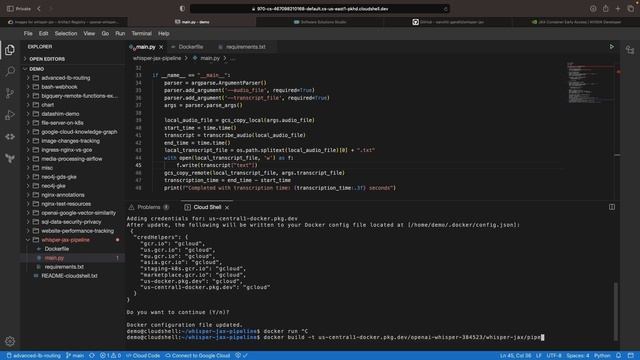640x360 pixels.
Task: Click Cloud Code in the status bar
Action: coord(143,356)
